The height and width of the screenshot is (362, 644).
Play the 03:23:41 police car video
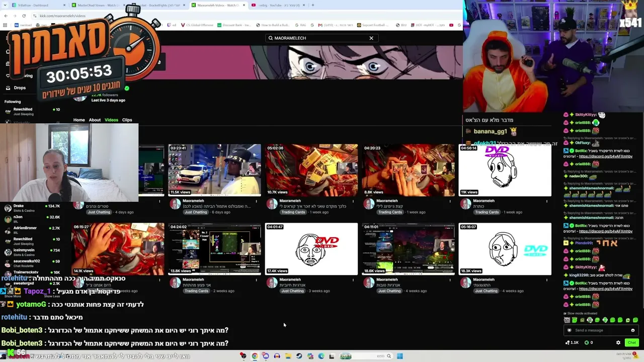tap(214, 170)
